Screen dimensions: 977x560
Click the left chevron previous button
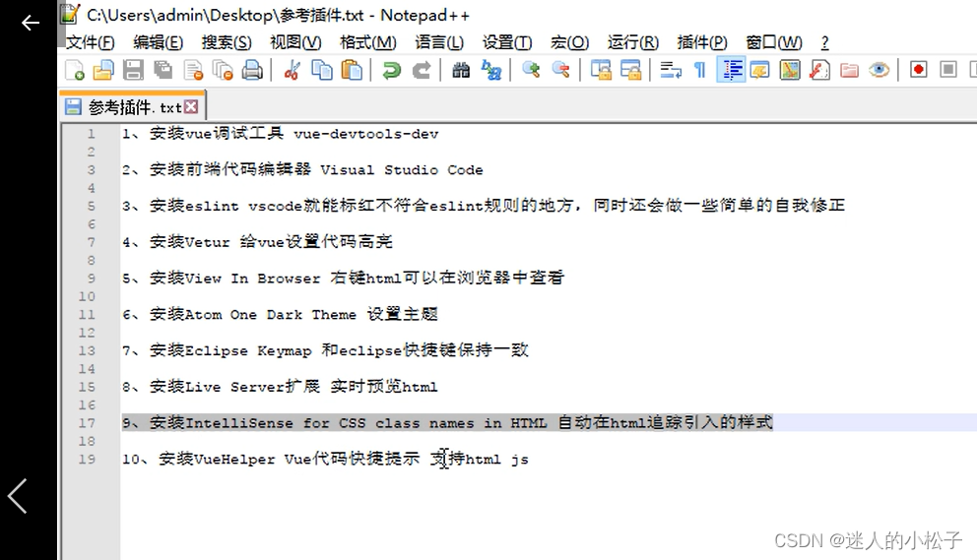pos(18,496)
